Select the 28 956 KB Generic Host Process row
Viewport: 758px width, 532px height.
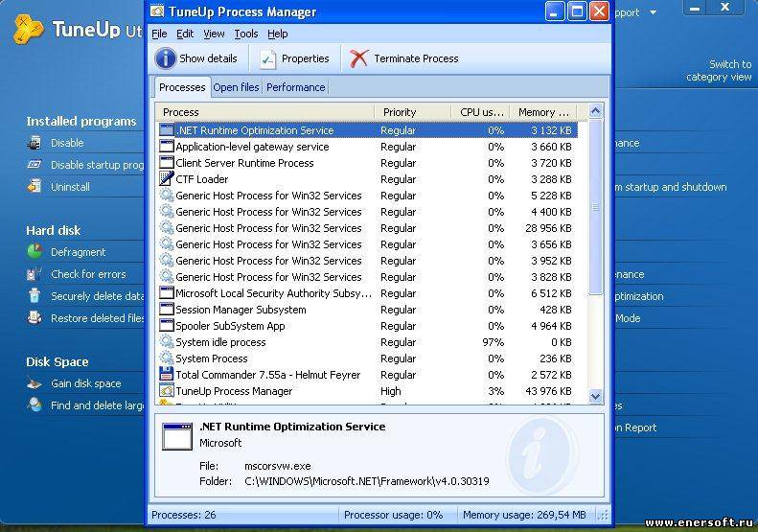[x=368, y=228]
